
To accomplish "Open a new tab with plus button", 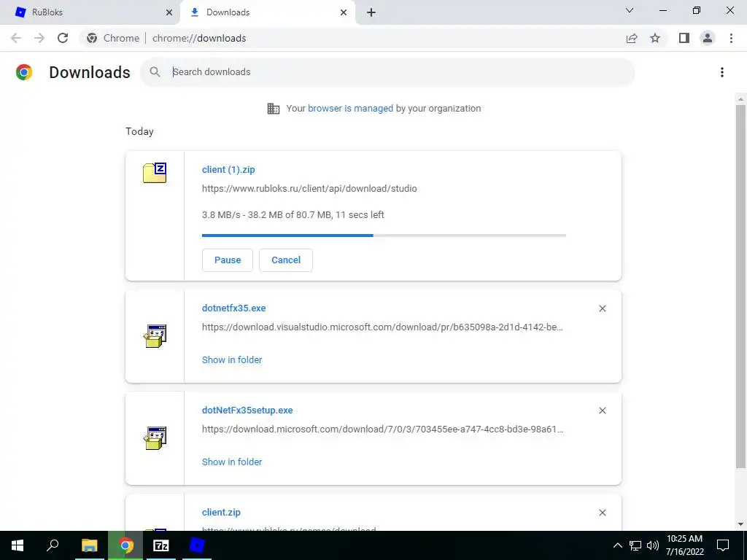I will tap(371, 12).
